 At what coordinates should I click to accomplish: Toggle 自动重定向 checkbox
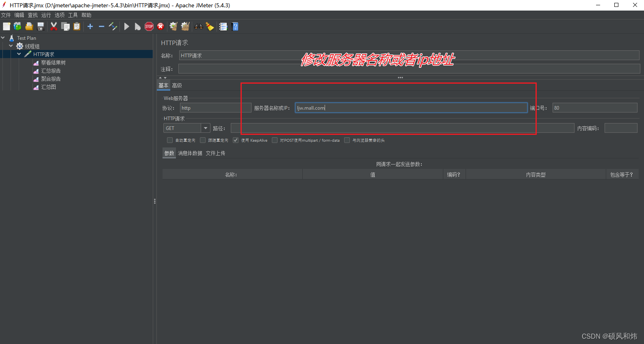170,140
